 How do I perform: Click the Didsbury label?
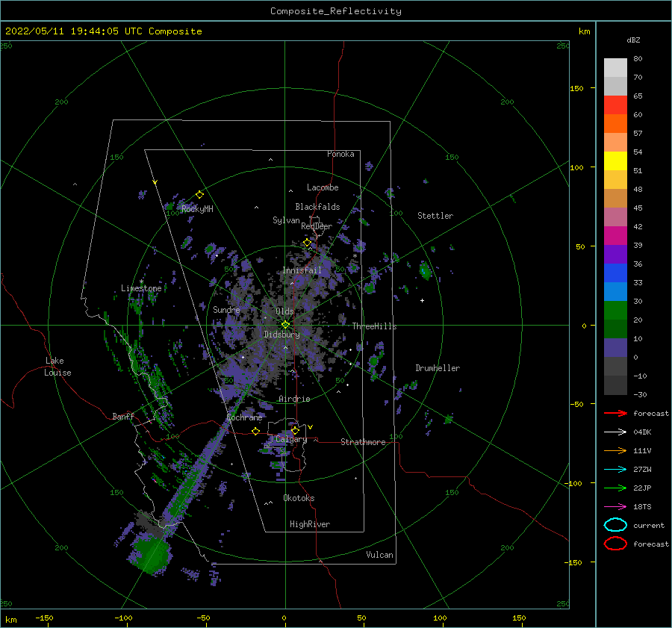pos(281,335)
